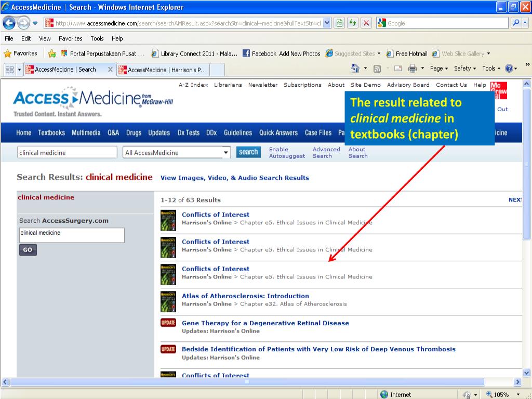Click Harrison's thumbnail beside Atlas of Atherosclerosis
532x399 pixels.
tap(168, 302)
